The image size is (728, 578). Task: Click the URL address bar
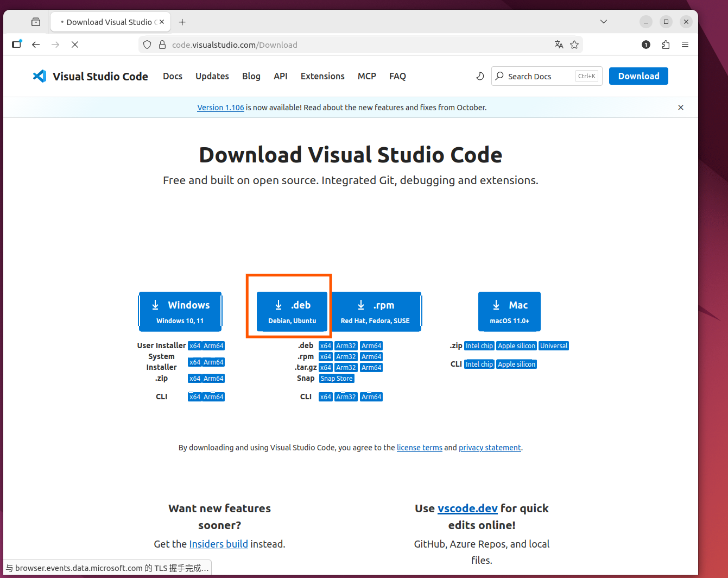[x=359, y=45]
